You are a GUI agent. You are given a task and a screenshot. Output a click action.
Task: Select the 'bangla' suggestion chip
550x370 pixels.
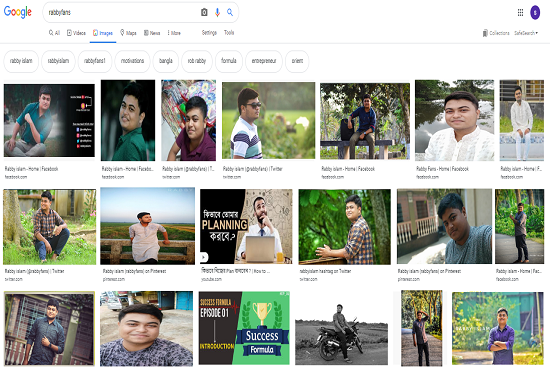pyautogui.click(x=166, y=61)
